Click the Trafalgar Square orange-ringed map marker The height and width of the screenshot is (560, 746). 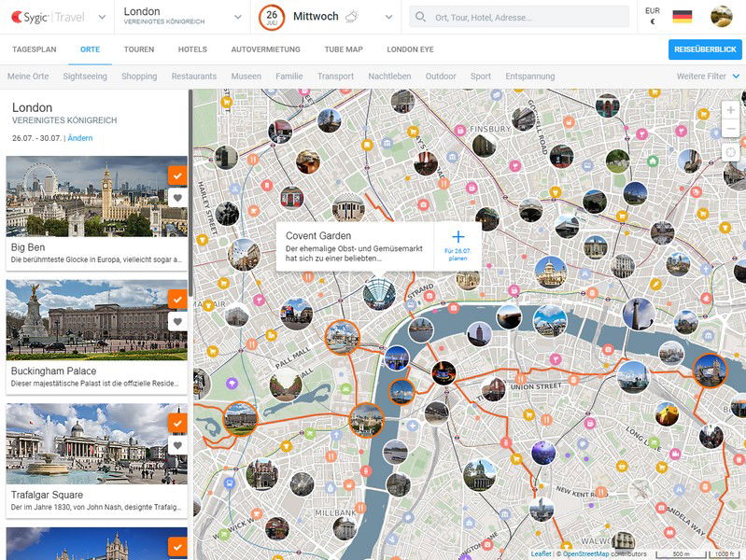click(342, 337)
